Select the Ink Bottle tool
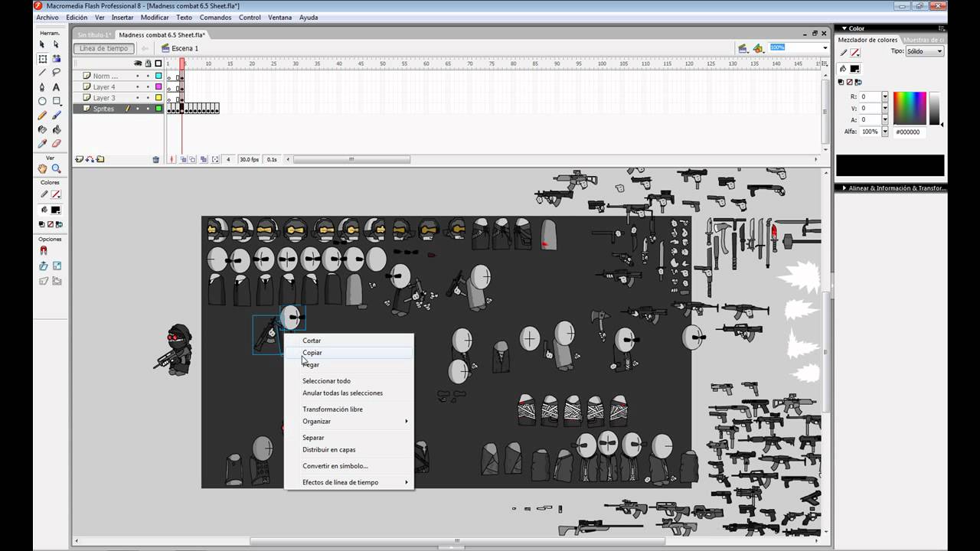This screenshot has width=980, height=551. click(42, 129)
